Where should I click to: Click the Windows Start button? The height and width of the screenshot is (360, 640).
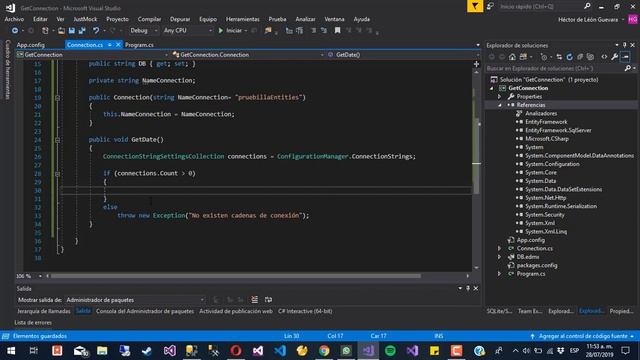11,351
